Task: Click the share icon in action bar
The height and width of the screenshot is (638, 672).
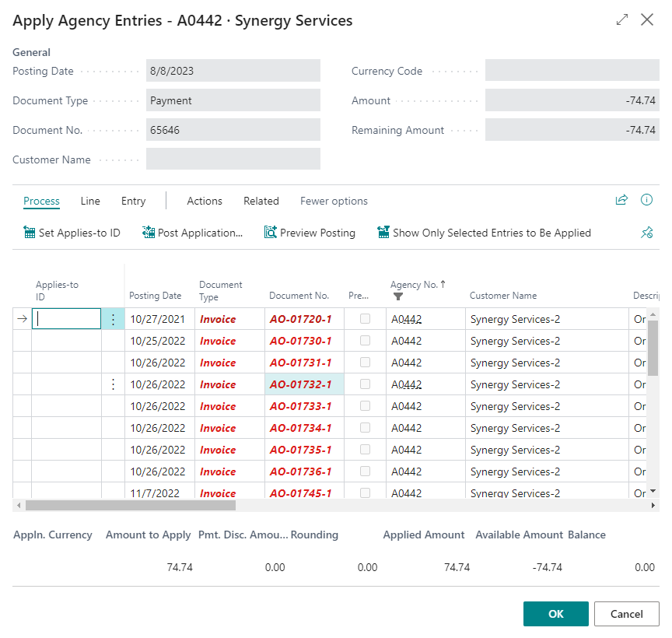Action: pos(621,201)
